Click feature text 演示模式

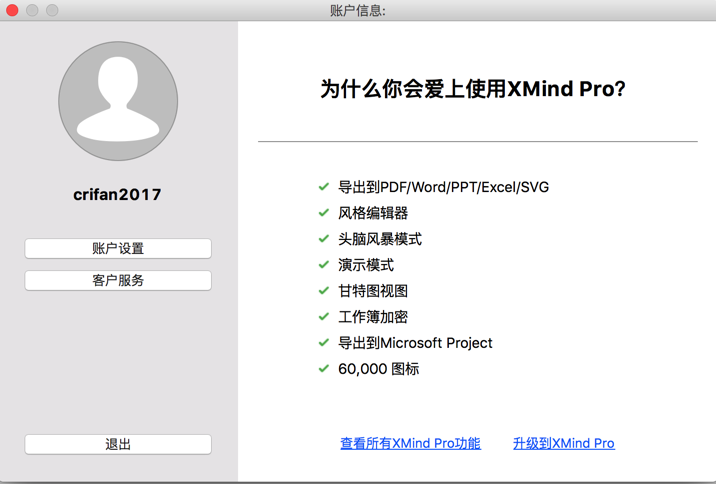tap(366, 265)
